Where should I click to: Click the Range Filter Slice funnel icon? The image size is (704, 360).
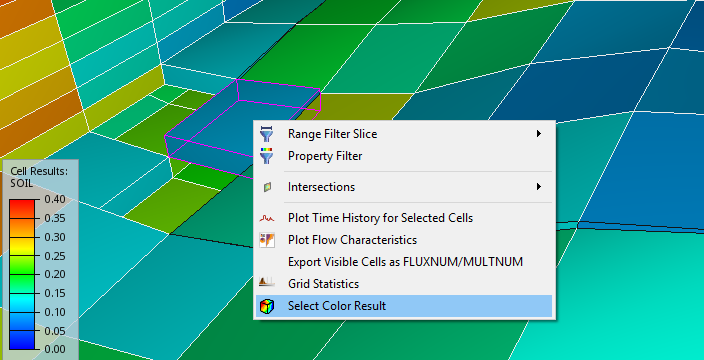tap(267, 134)
